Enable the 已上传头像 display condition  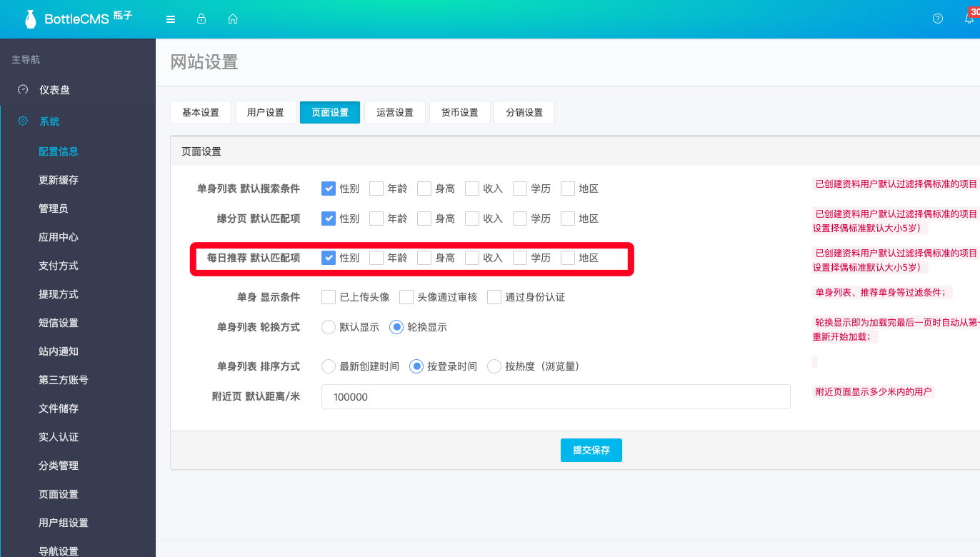coord(329,297)
